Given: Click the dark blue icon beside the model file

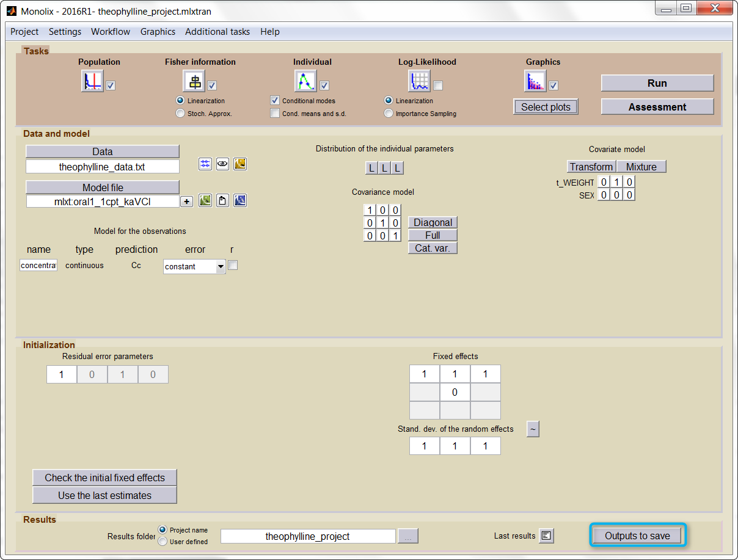Looking at the screenshot, I should click(240, 200).
